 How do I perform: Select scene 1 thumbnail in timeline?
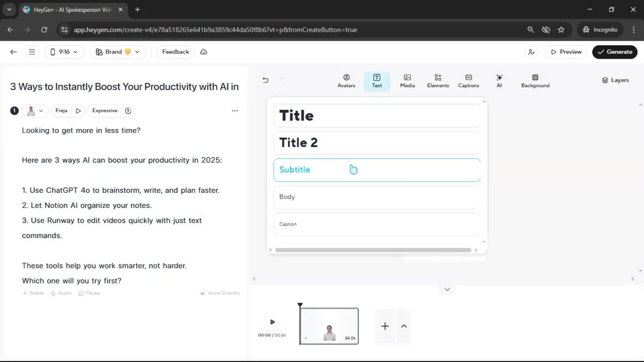[329, 326]
